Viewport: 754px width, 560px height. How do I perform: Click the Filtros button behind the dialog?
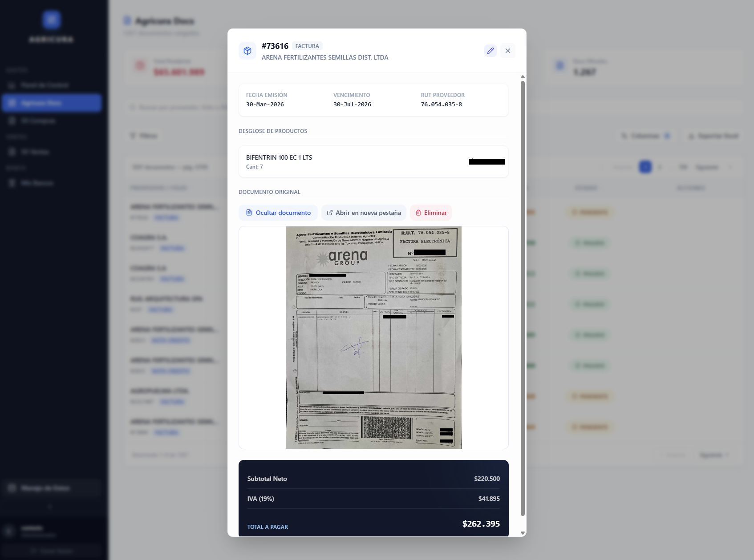click(143, 136)
